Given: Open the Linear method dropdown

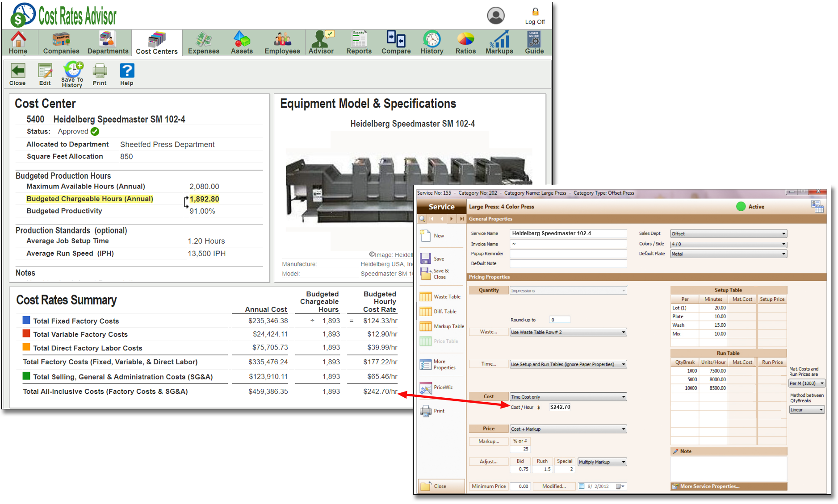Looking at the screenshot, I should [x=807, y=410].
